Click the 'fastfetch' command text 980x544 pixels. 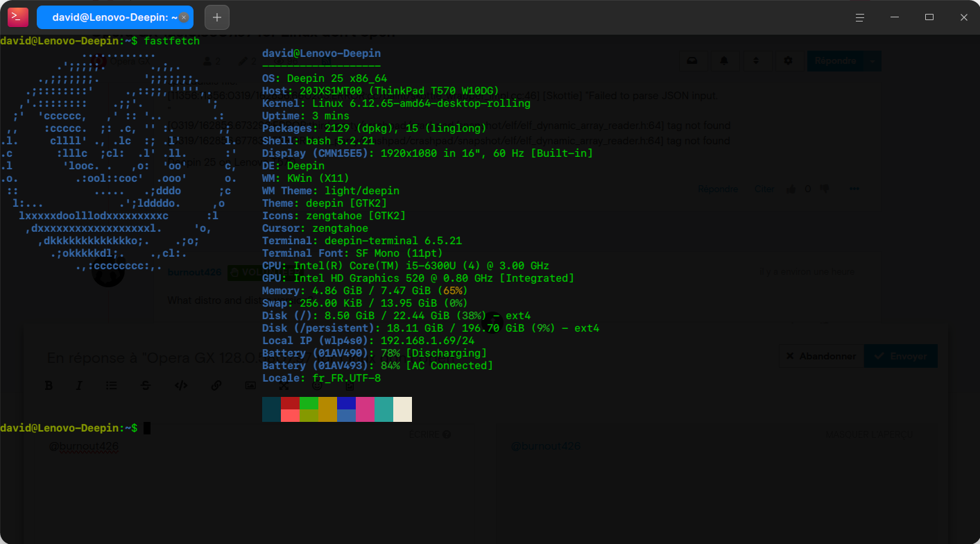(x=172, y=41)
